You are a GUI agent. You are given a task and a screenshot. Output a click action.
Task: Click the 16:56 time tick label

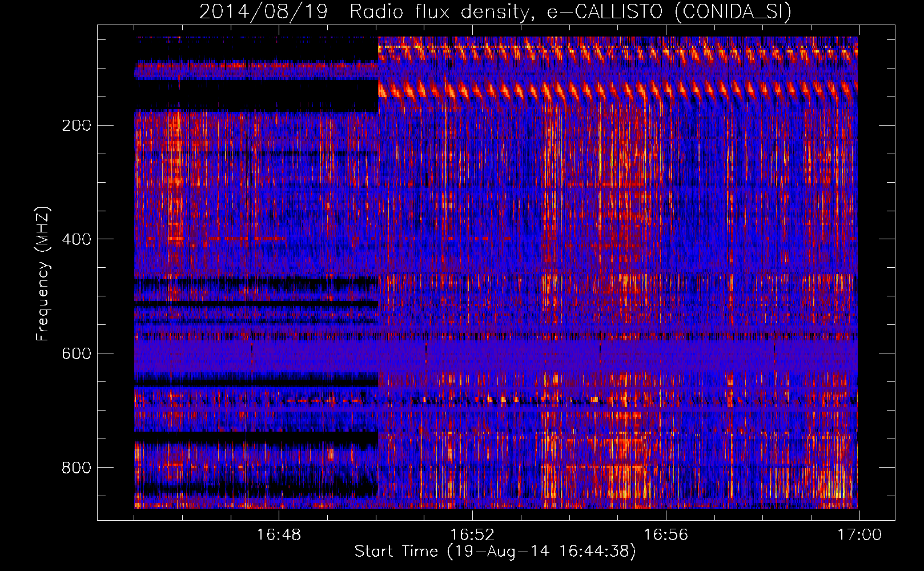pos(666,535)
